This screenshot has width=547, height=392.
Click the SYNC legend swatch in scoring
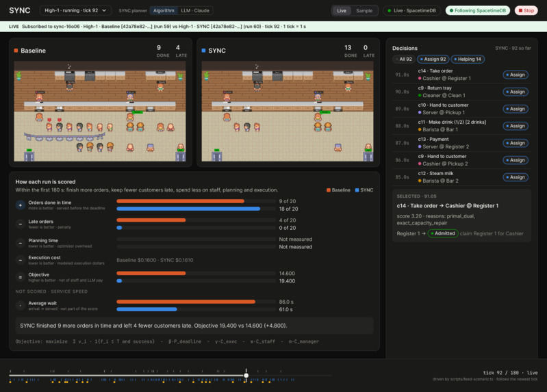tap(357, 190)
